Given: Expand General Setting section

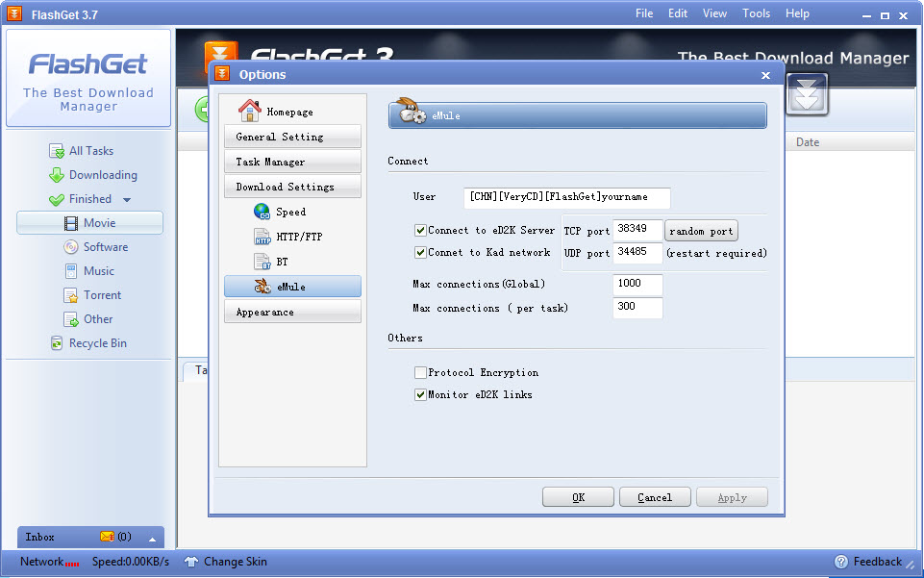Looking at the screenshot, I should [x=292, y=137].
